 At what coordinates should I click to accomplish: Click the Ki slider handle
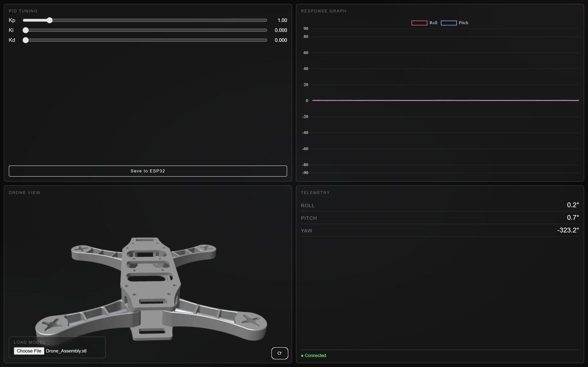(x=26, y=30)
